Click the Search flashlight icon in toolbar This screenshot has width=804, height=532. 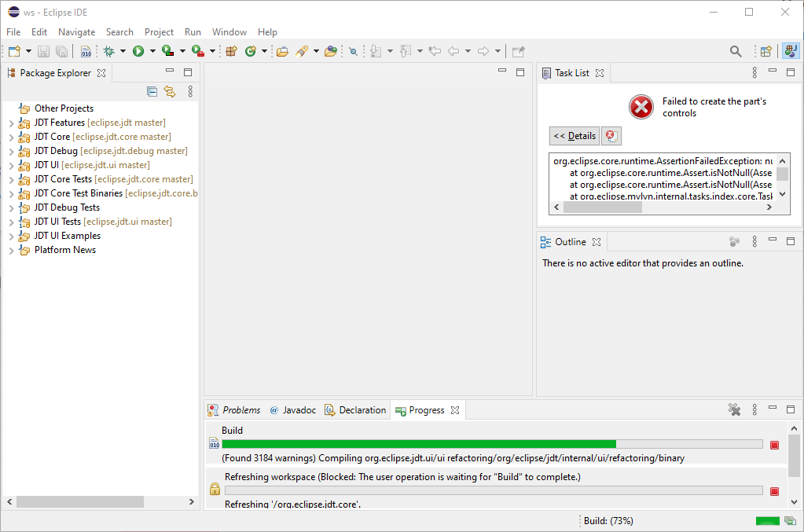(x=302, y=51)
